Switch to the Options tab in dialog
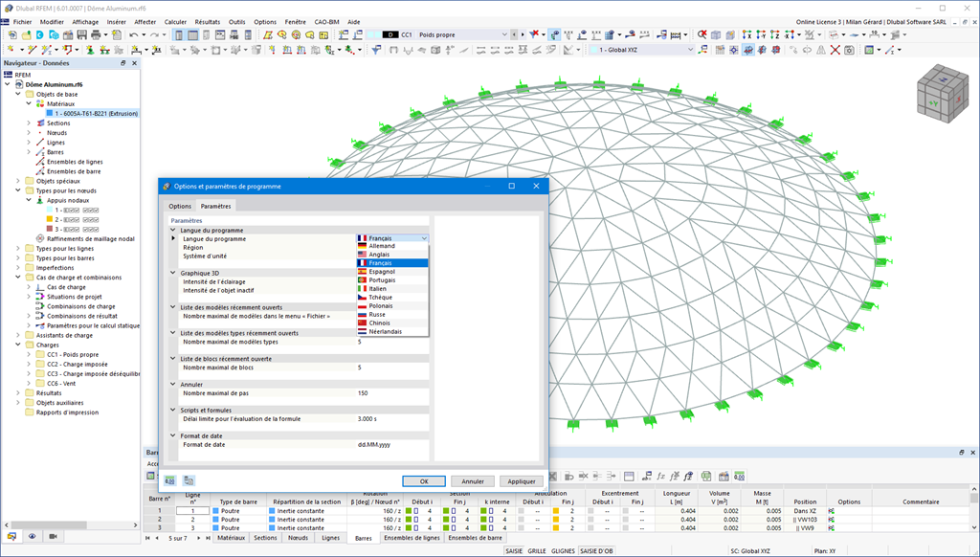The height and width of the screenshot is (557, 980). pyautogui.click(x=180, y=206)
